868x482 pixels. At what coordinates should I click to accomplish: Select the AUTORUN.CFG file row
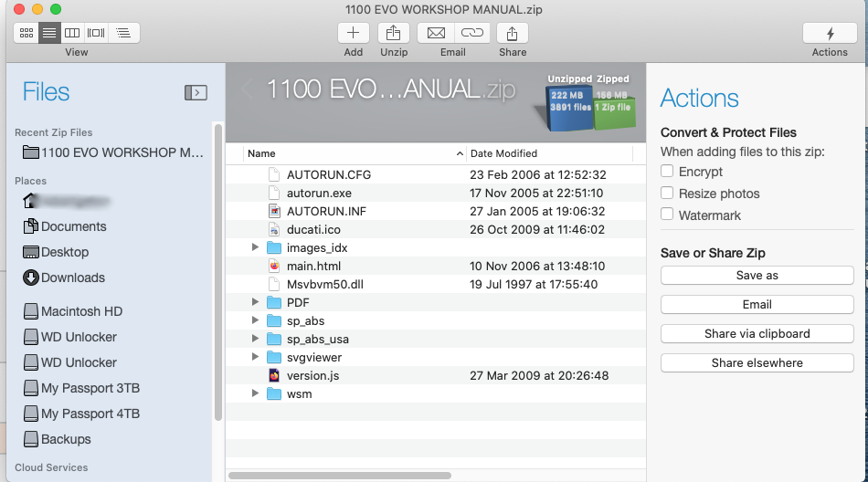click(436, 175)
